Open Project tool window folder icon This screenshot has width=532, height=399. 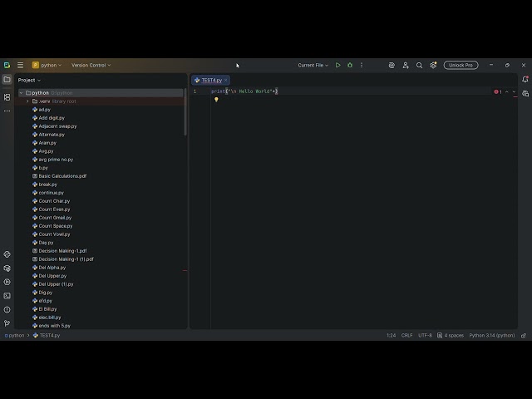coord(7,80)
